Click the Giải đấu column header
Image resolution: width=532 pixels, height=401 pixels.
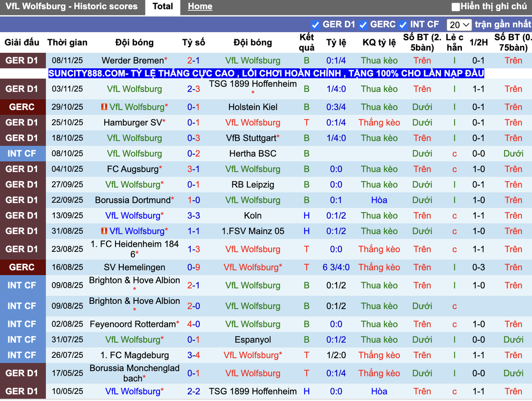click(22, 42)
